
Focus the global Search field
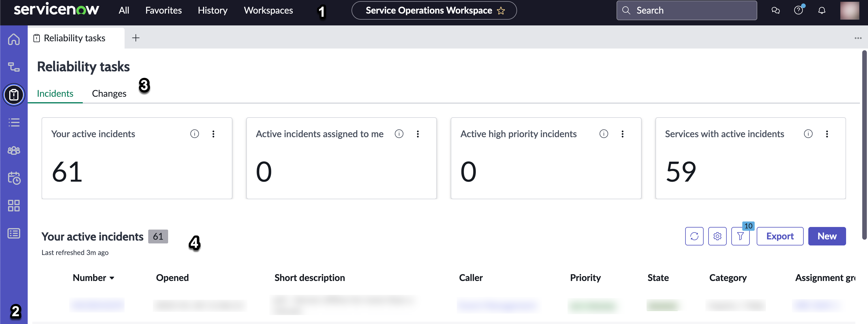[686, 10]
